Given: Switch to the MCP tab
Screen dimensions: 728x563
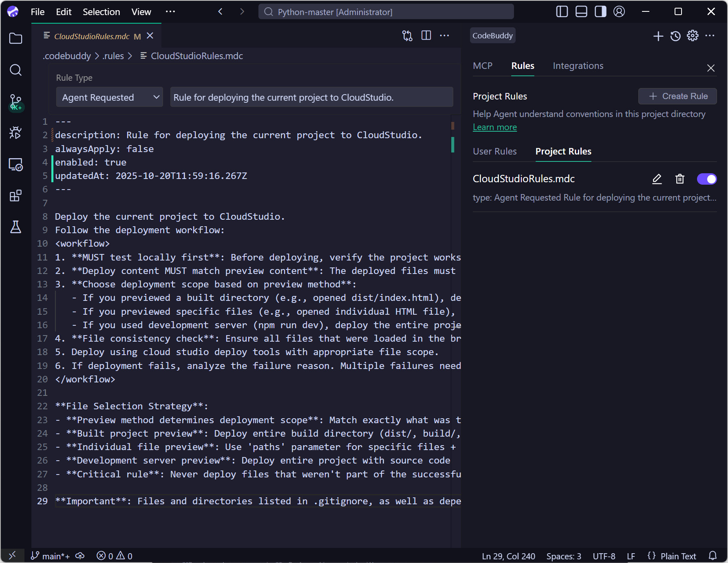Looking at the screenshot, I should click(483, 66).
